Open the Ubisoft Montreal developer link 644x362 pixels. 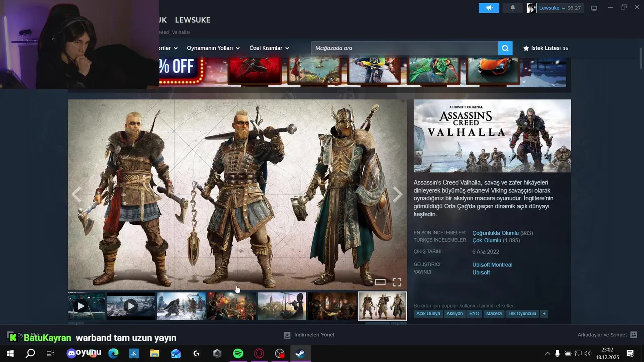coord(493,265)
